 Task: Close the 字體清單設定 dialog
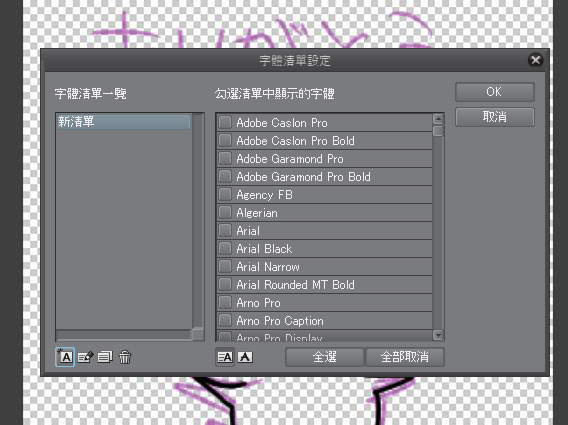(x=535, y=60)
